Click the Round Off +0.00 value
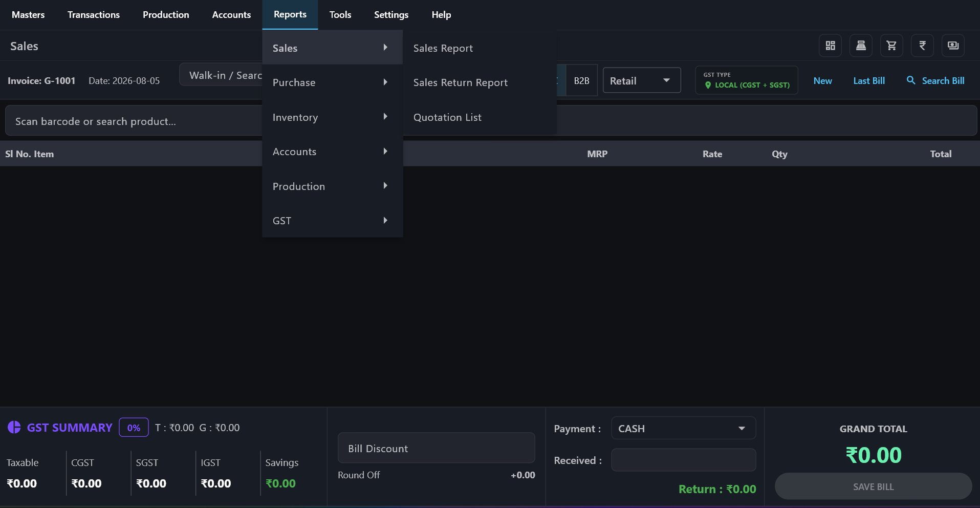The image size is (980, 508). pos(522,475)
